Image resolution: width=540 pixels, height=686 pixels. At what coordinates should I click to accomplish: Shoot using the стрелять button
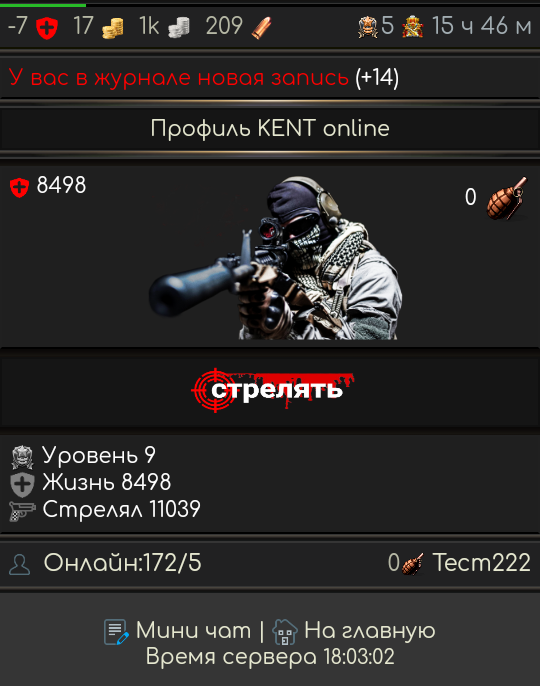[272, 389]
